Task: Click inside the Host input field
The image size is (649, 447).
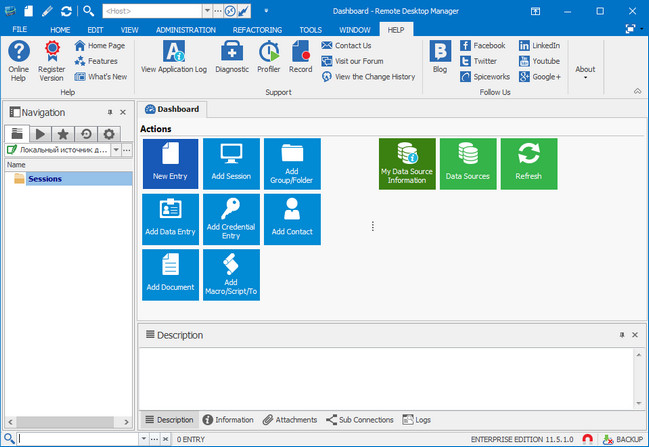Action: coord(152,11)
